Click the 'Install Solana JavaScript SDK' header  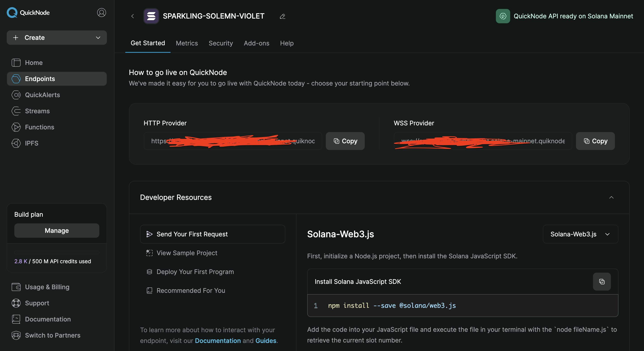point(358,282)
